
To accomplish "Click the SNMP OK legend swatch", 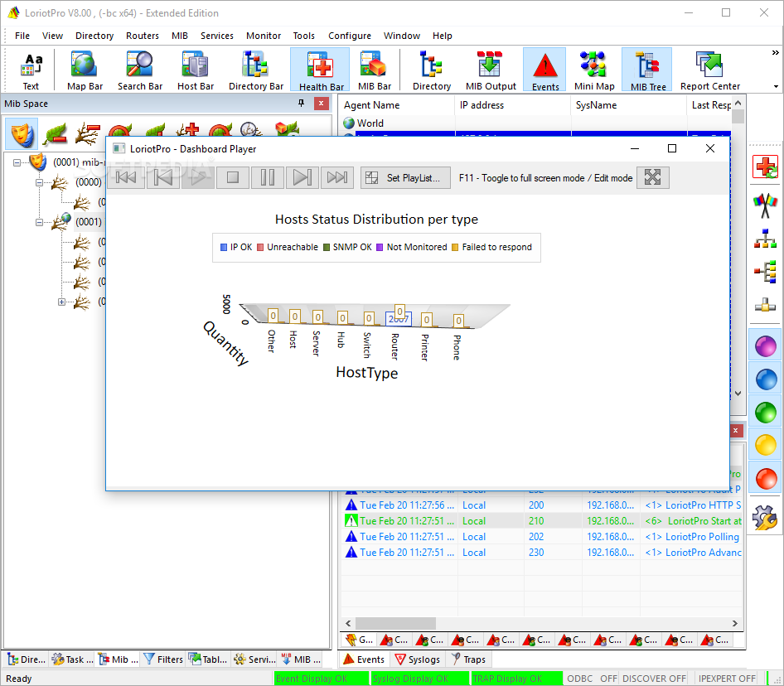I will coord(326,248).
